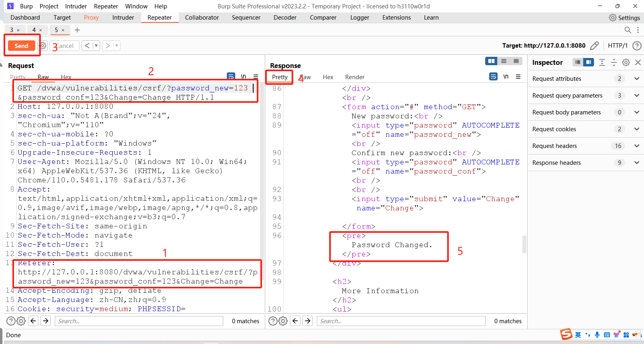Open the request search settings gear
This screenshot has width=644, height=344.
(x=21, y=321)
